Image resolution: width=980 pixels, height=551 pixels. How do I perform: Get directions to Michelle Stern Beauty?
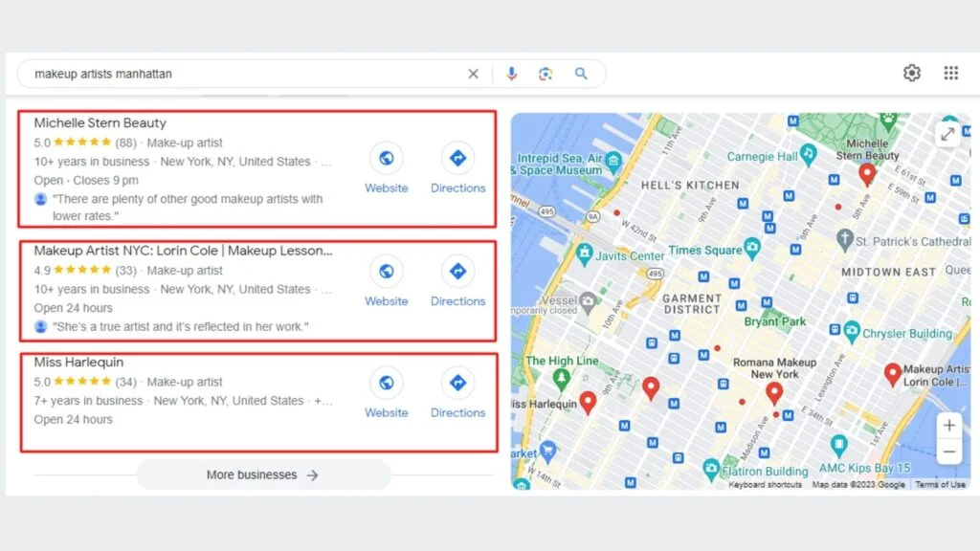pyautogui.click(x=457, y=158)
